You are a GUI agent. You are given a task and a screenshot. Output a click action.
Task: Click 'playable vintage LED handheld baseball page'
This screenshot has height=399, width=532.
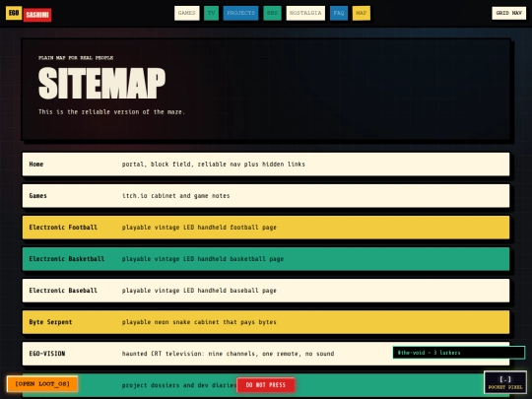(199, 291)
